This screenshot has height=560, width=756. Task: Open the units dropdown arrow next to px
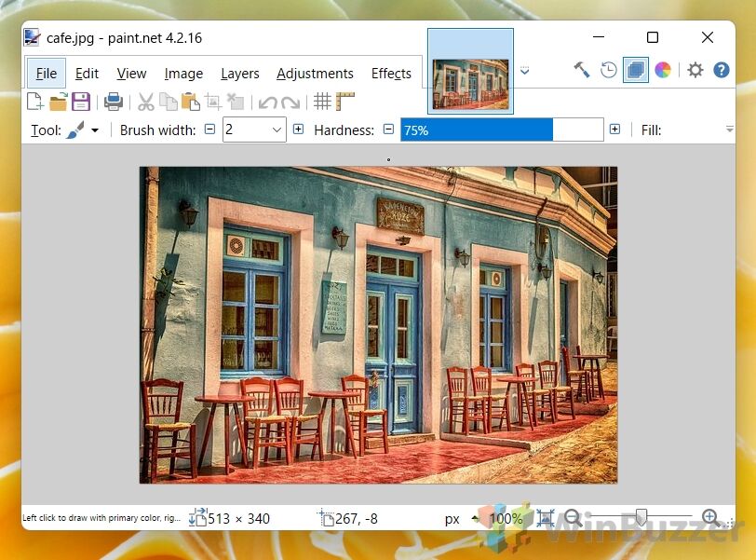(x=475, y=518)
